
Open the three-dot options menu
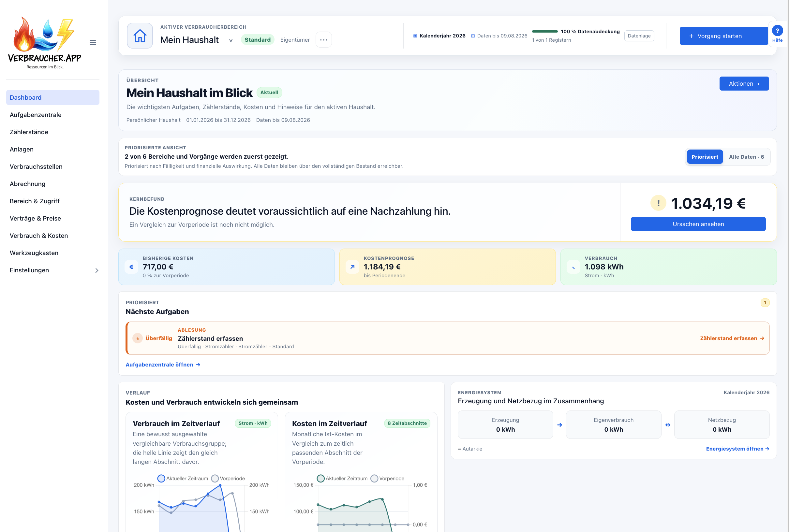pyautogui.click(x=323, y=40)
